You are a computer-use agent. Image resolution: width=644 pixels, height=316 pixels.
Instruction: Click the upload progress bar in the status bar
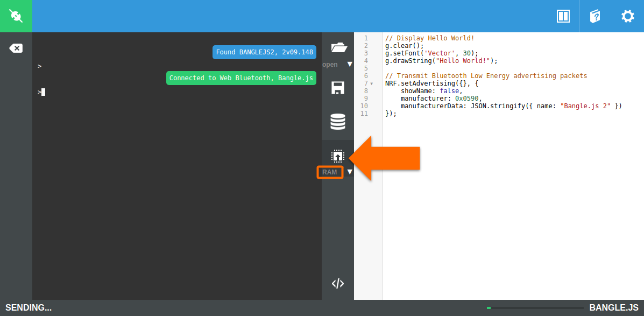[x=535, y=308]
